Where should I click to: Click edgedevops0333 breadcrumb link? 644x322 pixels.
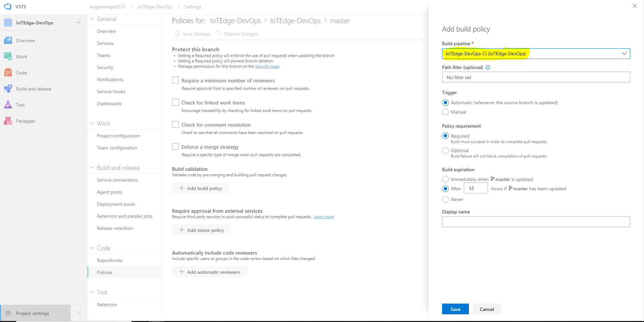pos(107,7)
